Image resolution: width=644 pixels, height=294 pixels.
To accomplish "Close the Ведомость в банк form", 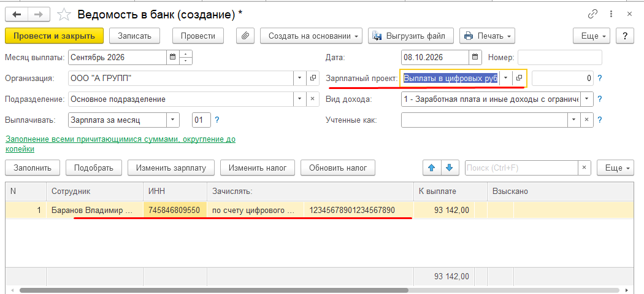I will [629, 14].
